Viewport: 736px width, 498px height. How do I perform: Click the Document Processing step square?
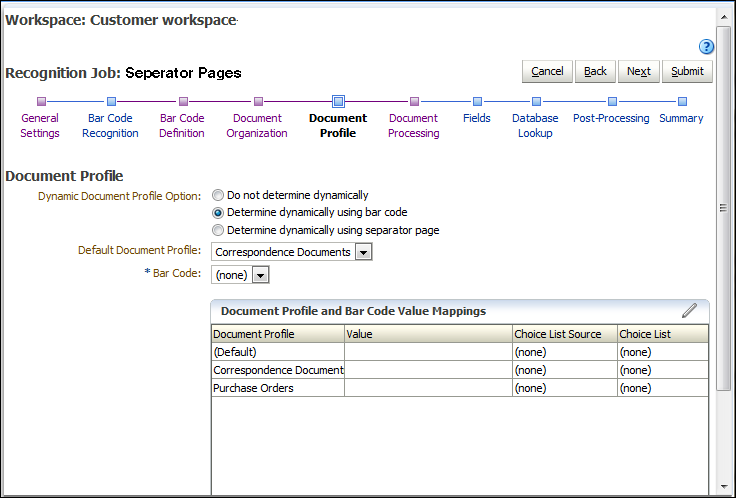click(x=414, y=101)
